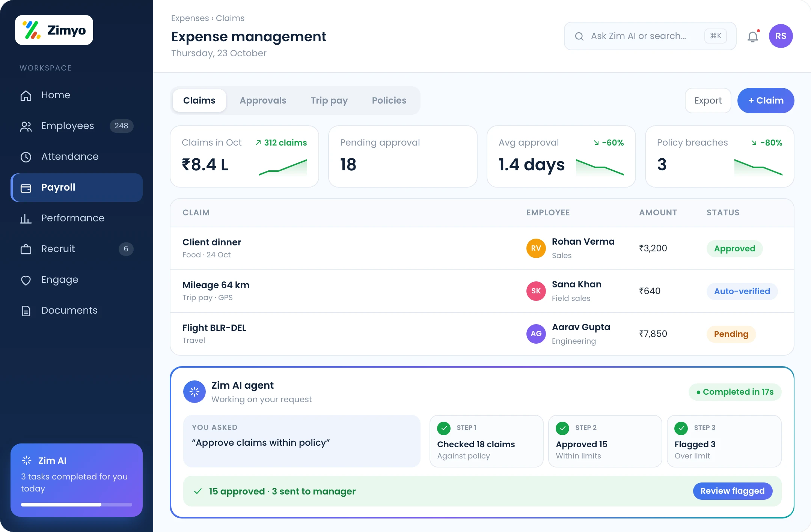
Task: Open the Flight BLR-DEL claim
Action: click(x=482, y=334)
